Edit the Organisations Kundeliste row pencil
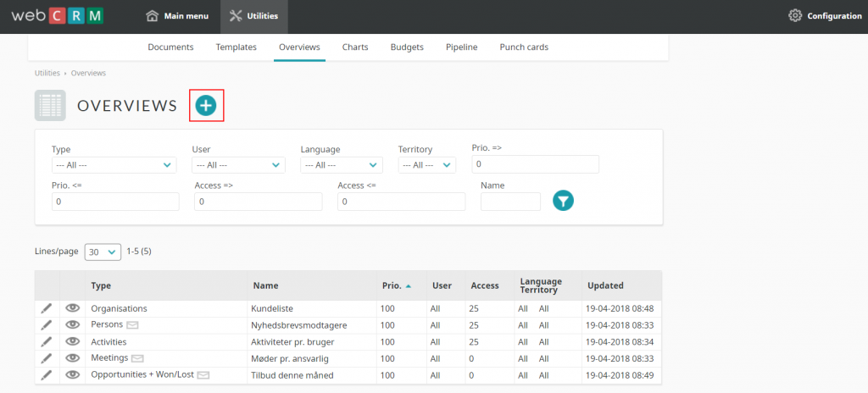Screen dimensions: 868x393 47,308
